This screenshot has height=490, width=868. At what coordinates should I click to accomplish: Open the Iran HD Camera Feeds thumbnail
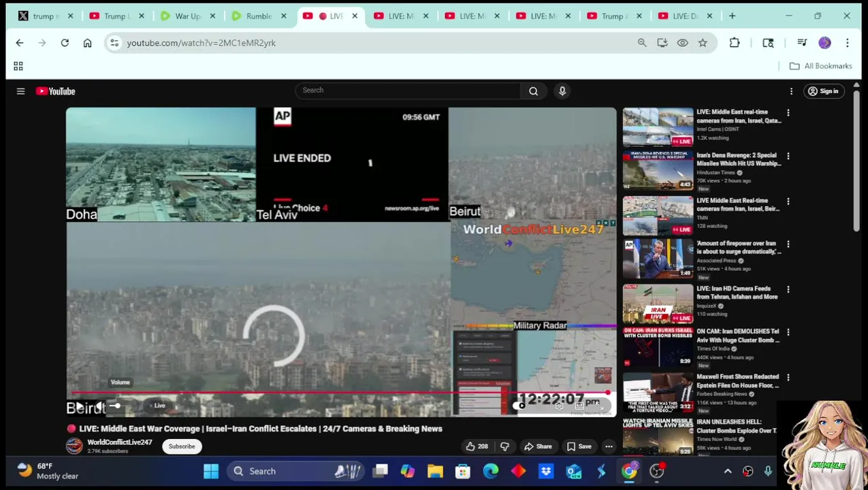click(658, 304)
